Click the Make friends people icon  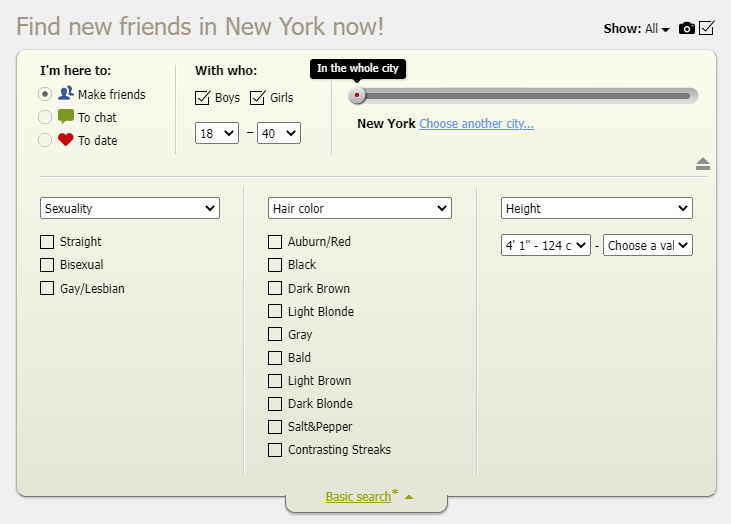66,94
